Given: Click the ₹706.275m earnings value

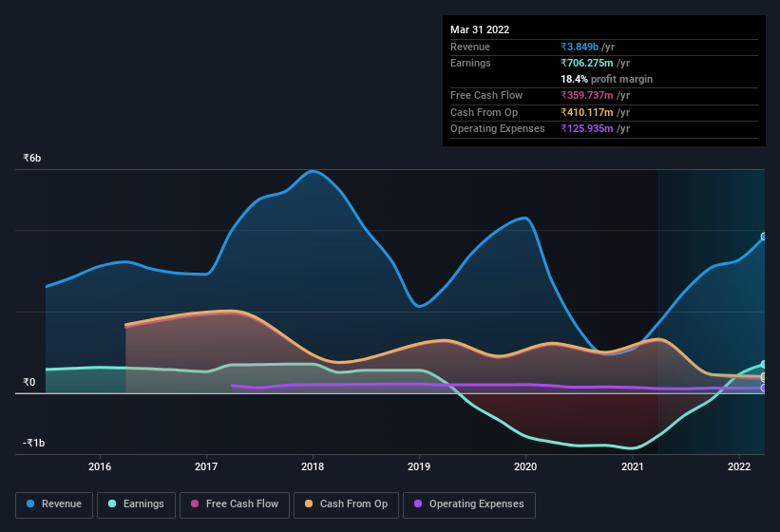Looking at the screenshot, I should [587, 63].
